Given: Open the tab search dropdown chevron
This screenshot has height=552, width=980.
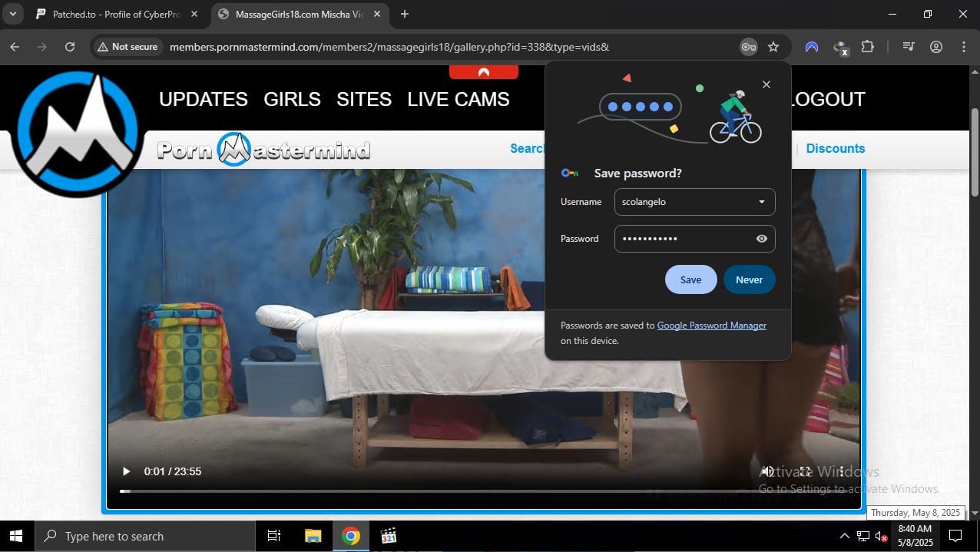Looking at the screenshot, I should pos(13,14).
